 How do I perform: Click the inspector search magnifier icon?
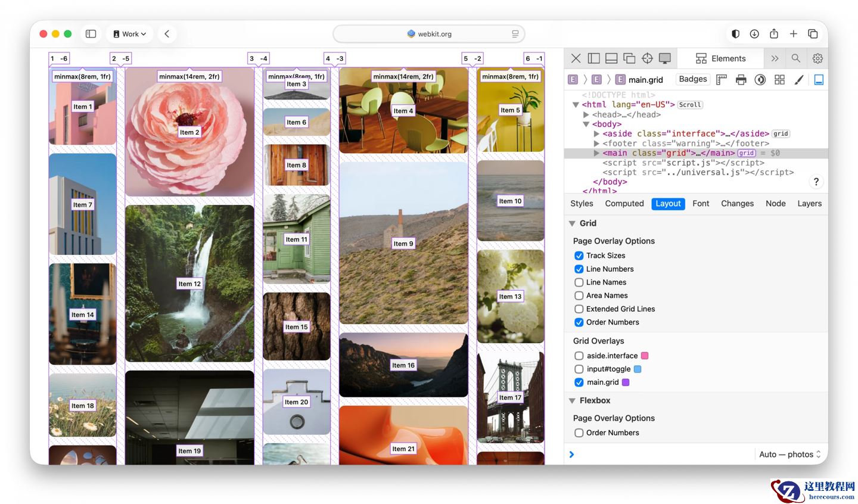click(795, 58)
